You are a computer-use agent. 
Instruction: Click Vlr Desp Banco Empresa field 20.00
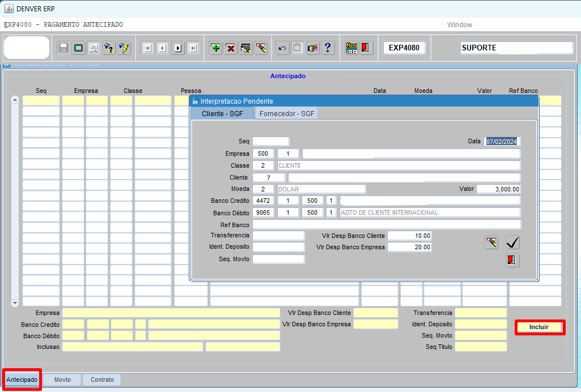[409, 247]
